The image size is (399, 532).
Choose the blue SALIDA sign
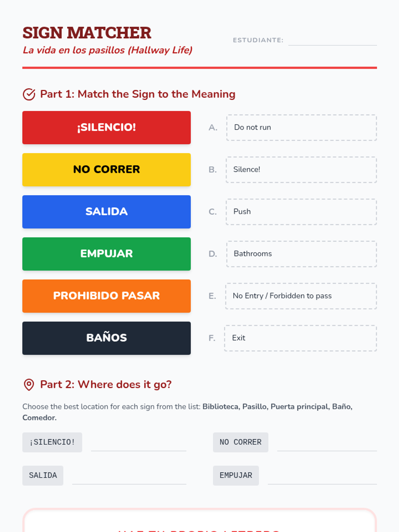pos(106,212)
